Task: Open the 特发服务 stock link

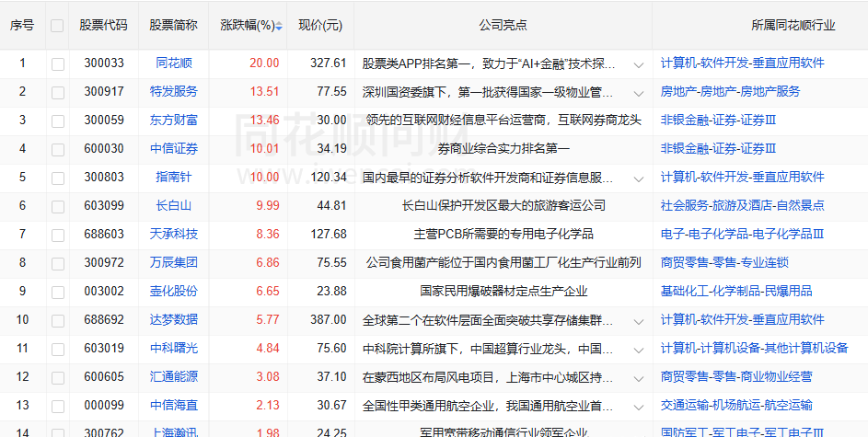Action: point(174,91)
